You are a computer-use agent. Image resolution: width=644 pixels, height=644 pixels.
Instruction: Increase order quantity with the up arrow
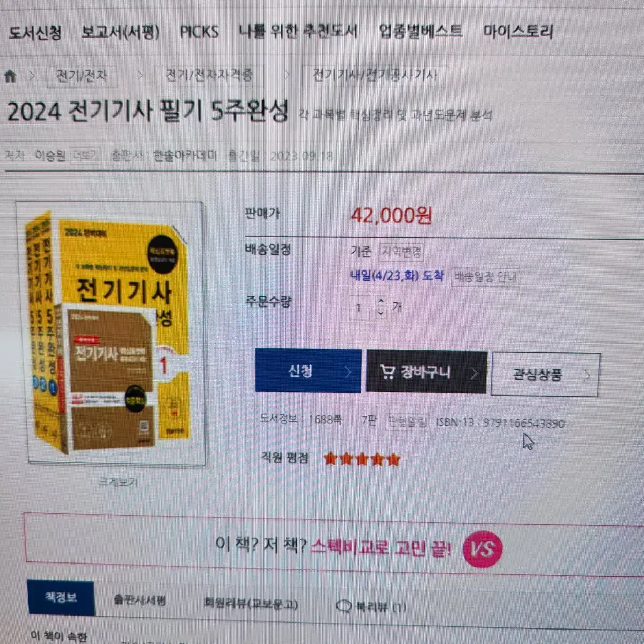click(381, 301)
